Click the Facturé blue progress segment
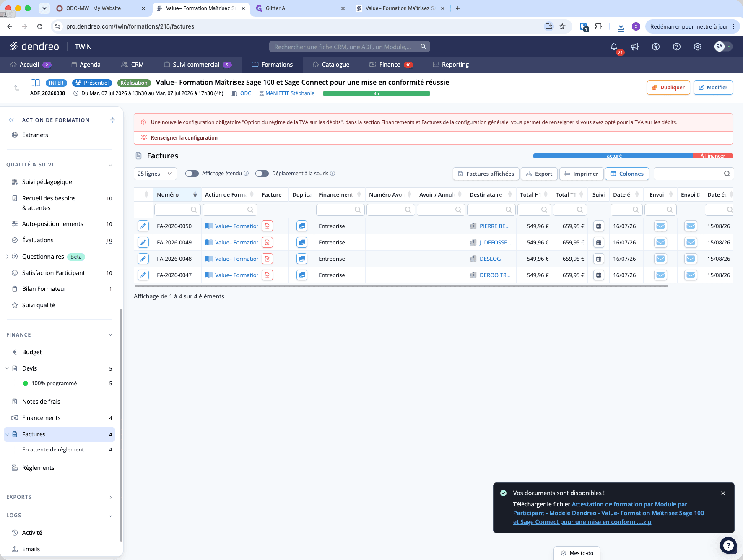The image size is (743, 560). (613, 156)
